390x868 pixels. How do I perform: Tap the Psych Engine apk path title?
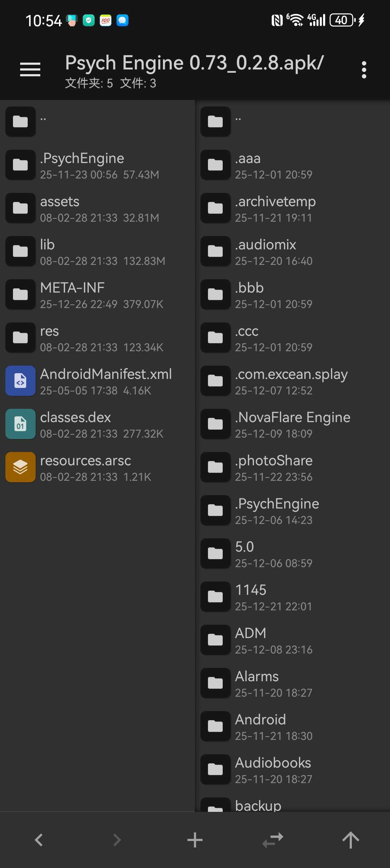tap(194, 63)
